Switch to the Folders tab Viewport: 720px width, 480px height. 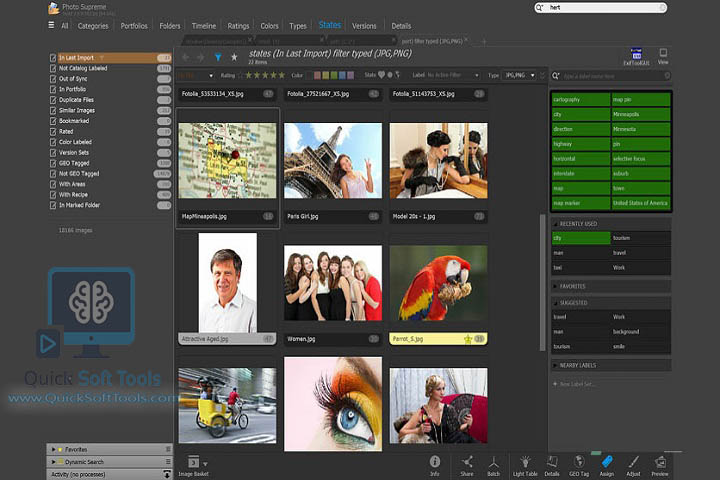coord(170,26)
